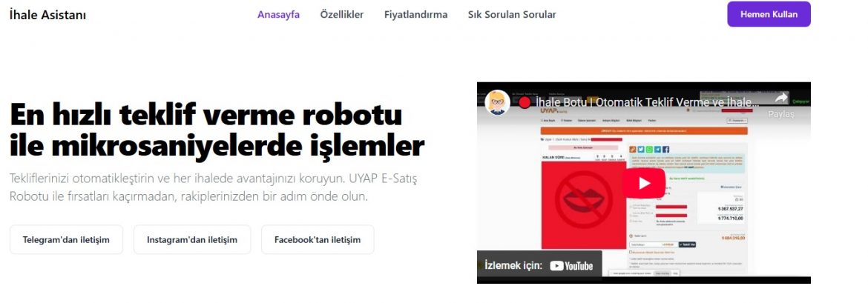
Task: Click the İzlemek için YouTube bar
Action: click(539, 266)
